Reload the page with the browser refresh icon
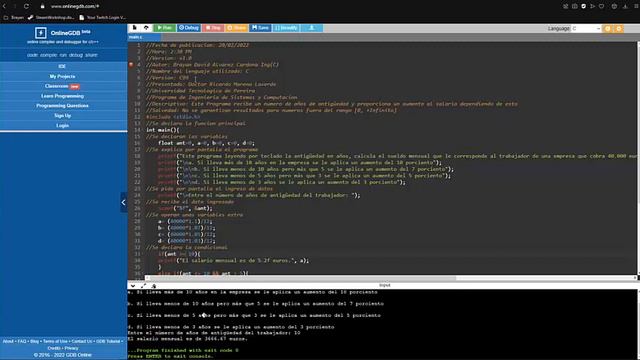Screen dimensions: 640x360 point(26,6)
